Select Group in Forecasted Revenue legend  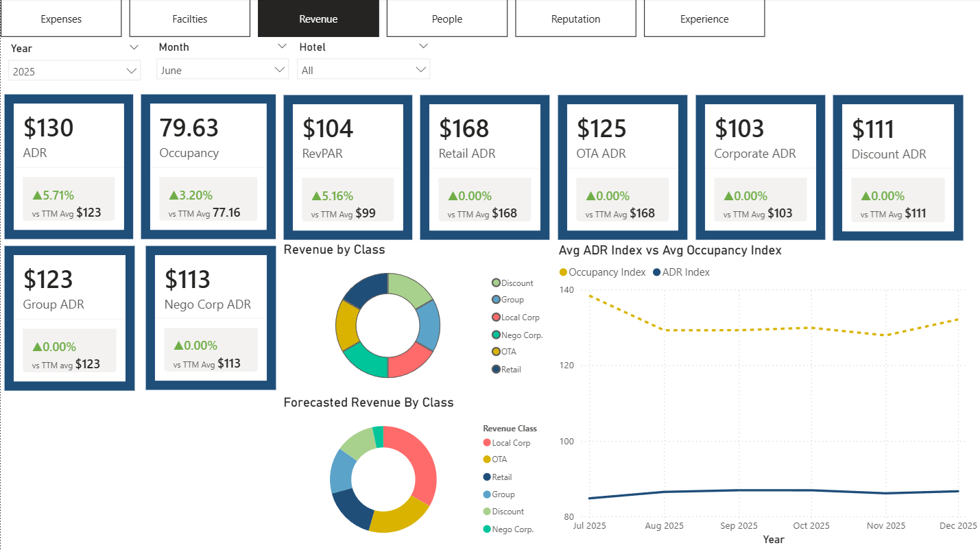(x=499, y=494)
